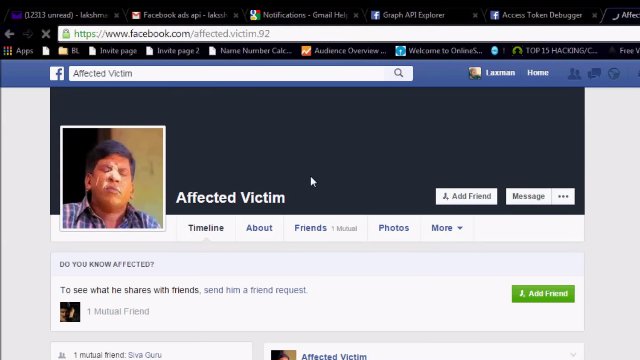Stop page loading with the X button

46,34
